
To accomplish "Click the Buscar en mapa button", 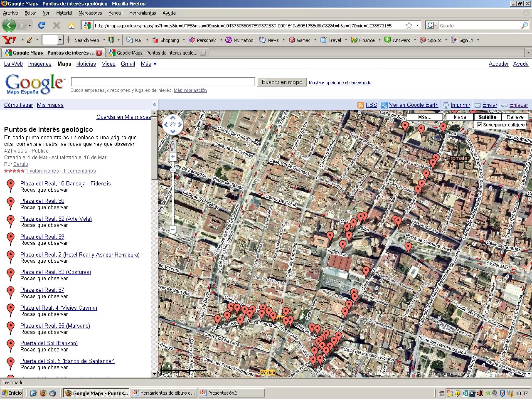I will [282, 82].
